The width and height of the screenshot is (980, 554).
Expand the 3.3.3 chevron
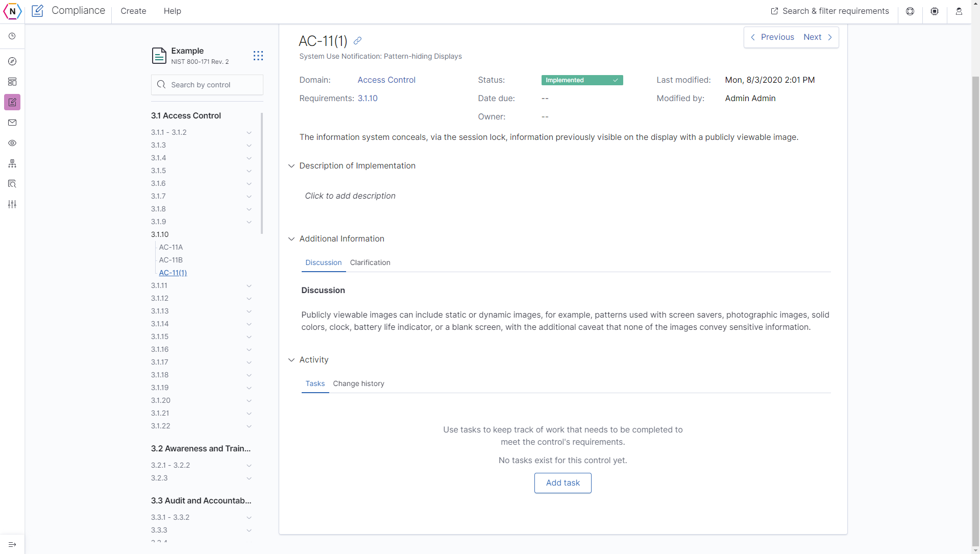[249, 531]
